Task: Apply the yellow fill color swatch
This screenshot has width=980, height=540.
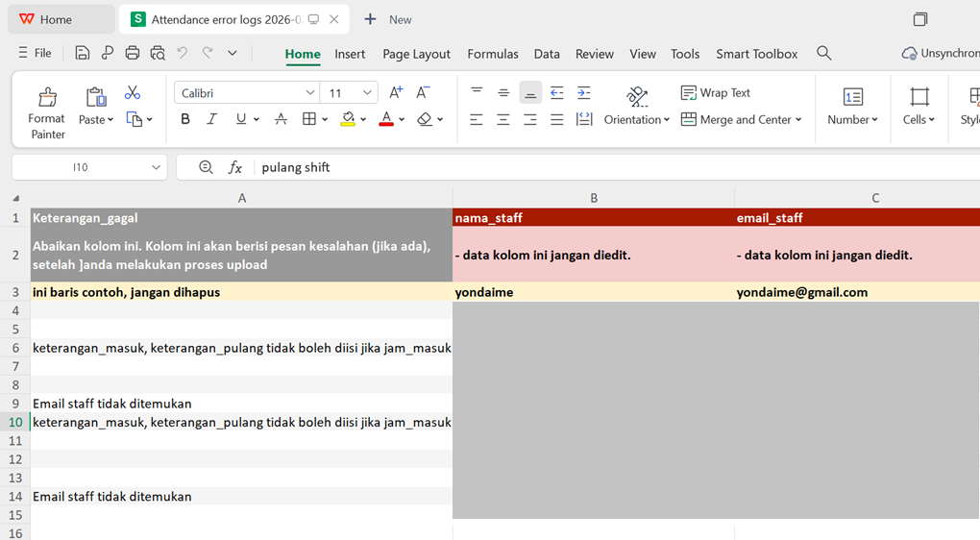Action: click(x=348, y=119)
